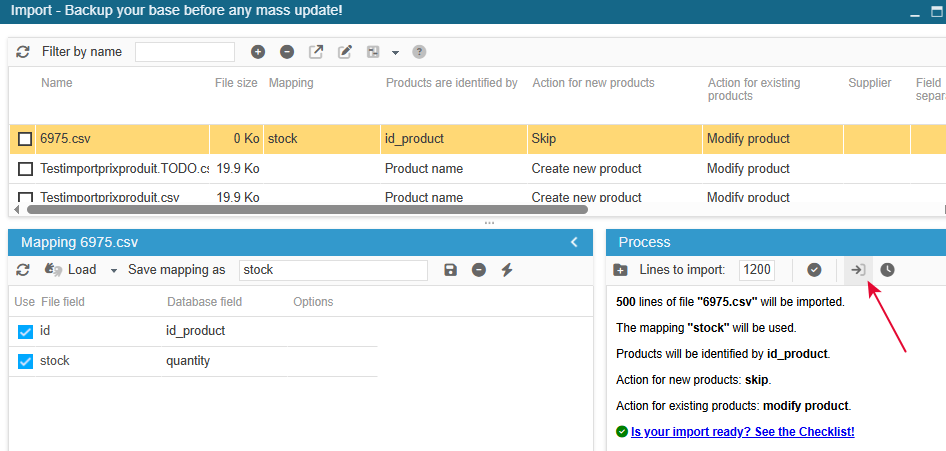Click the Database field column header
This screenshot has width=946, height=451.
[x=205, y=302]
